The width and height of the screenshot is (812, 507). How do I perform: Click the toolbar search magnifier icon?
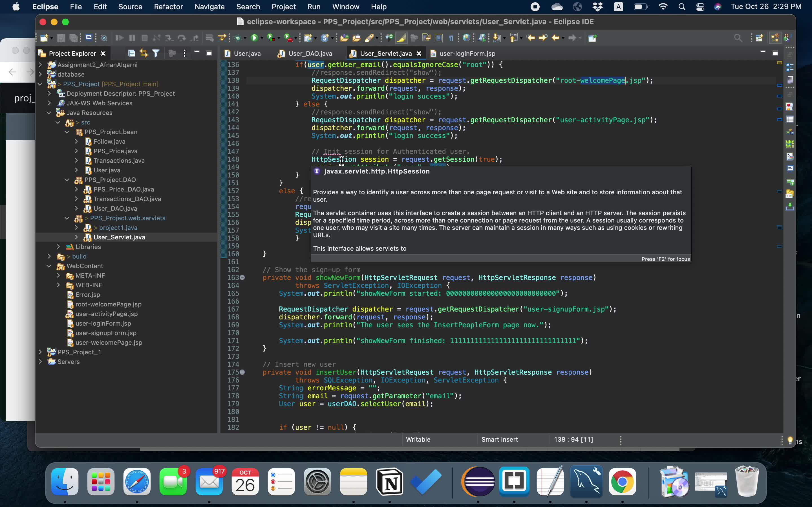click(738, 38)
